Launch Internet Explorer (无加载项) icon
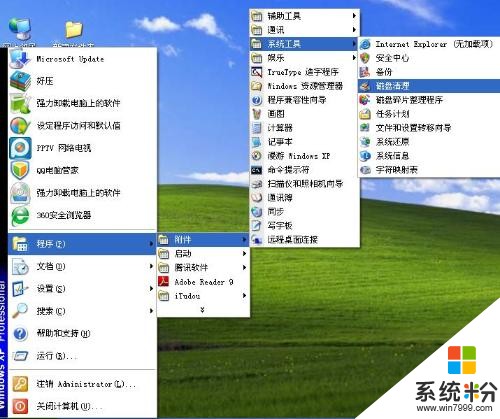This screenshot has height=419, width=500. 365,44
